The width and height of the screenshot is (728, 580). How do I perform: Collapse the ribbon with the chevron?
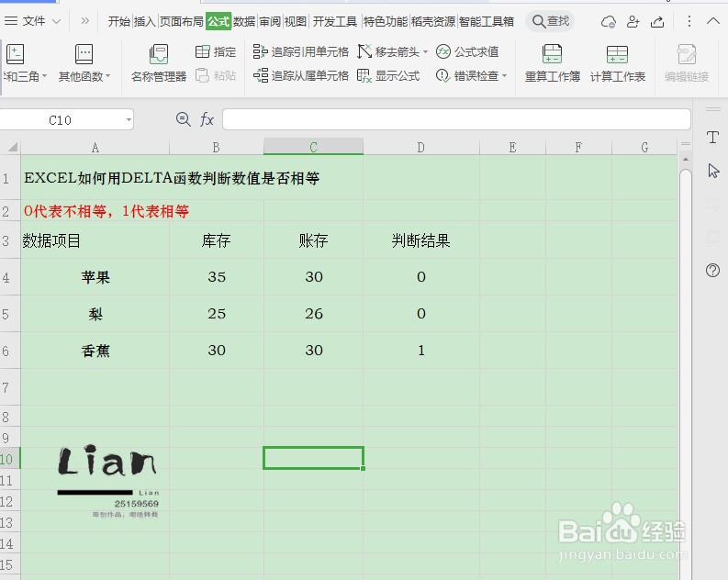[x=713, y=21]
